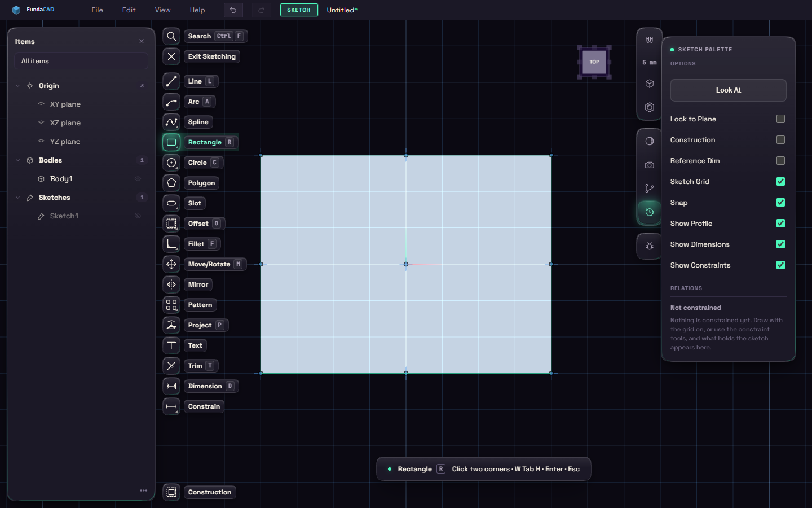
Task: Turn off Show Constraints checkbox
Action: tap(780, 265)
